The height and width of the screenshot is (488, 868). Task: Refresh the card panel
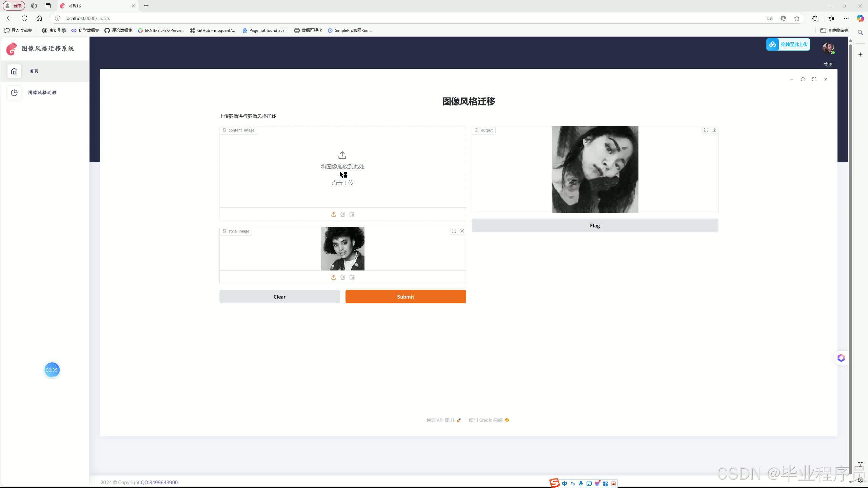[803, 79]
